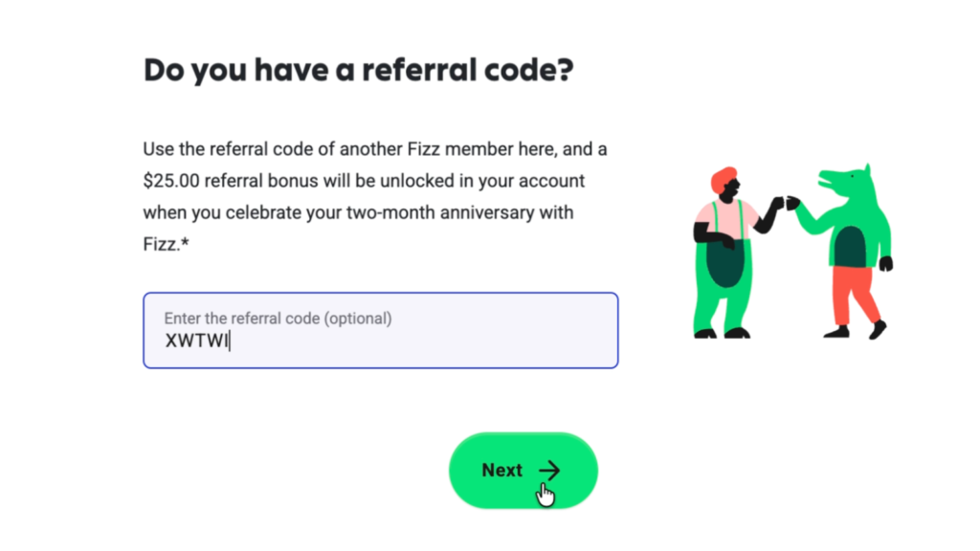This screenshot has height=551, width=980.
Task: Click the word 'Next' on the button
Action: [x=501, y=470]
